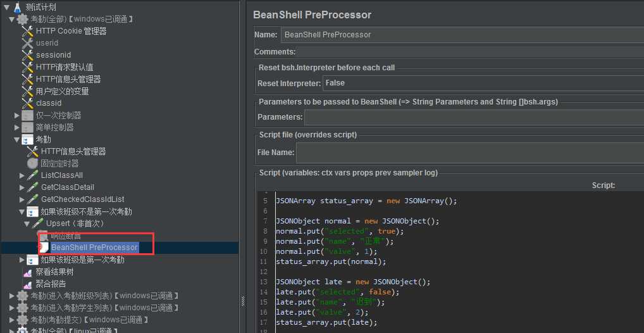Collapse the 测试计划 root node
Screen dimensions: 644x333
tap(6, 7)
